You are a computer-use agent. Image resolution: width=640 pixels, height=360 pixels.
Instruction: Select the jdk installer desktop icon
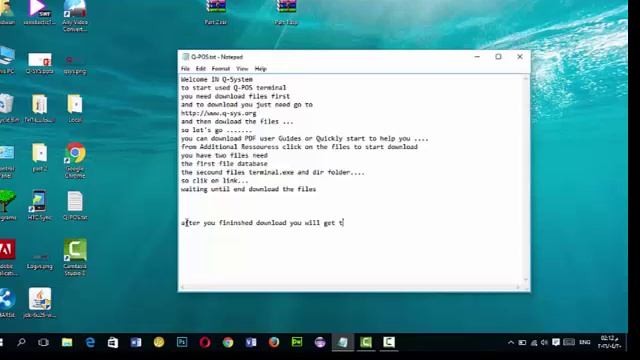coord(40,303)
